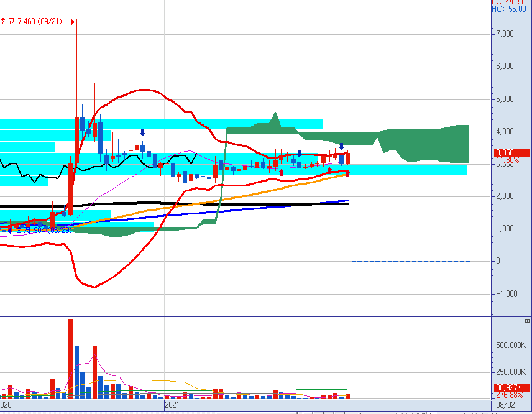Image resolution: width=532 pixels, height=414 pixels.
Task: Click the '최고 7,460 (09/21)' high label
Action: click(31, 22)
